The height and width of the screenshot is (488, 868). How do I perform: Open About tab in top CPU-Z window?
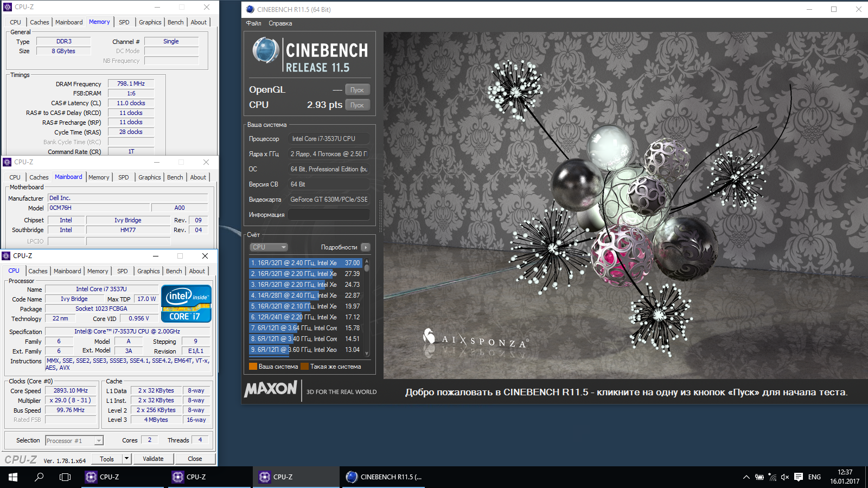[x=199, y=22]
